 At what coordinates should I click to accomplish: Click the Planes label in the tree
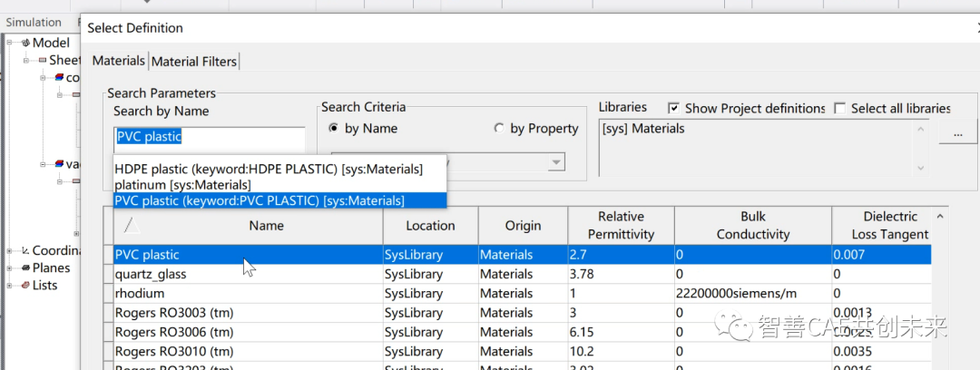pos(51,268)
